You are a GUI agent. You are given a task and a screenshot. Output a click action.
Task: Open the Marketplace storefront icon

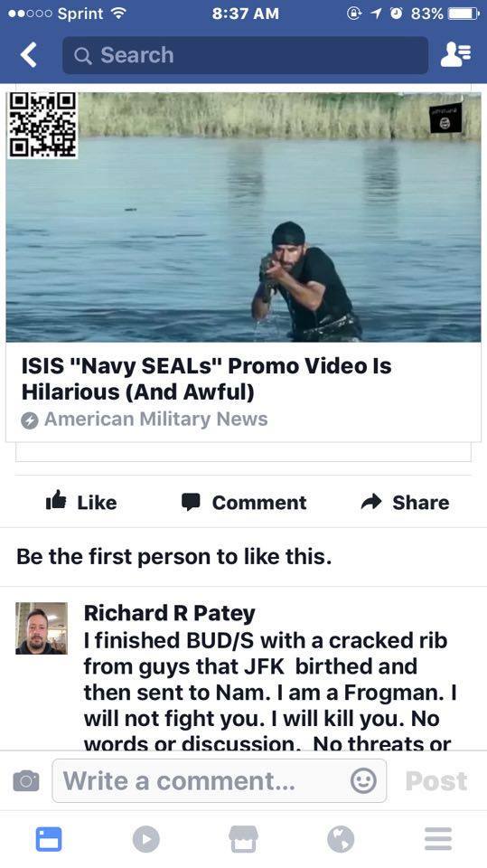244,839
